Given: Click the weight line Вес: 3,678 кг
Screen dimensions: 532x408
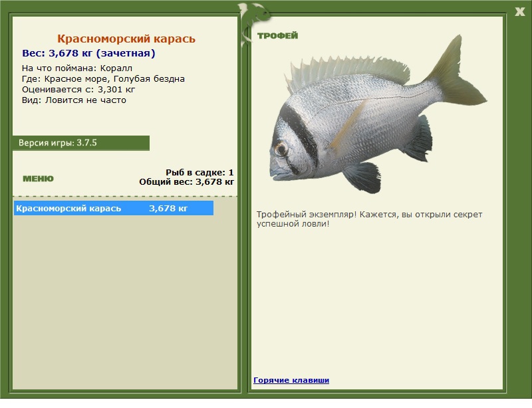Looking at the screenshot, I should [88, 53].
